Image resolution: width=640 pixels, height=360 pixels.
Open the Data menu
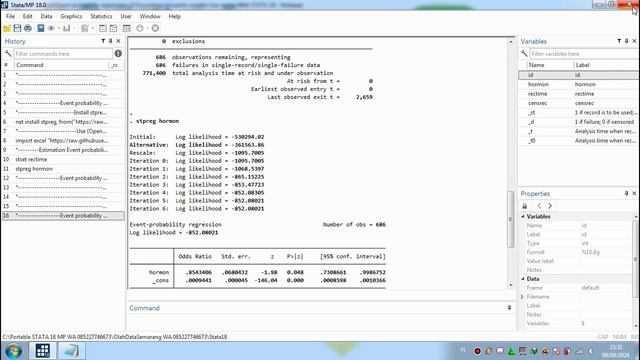[46, 16]
